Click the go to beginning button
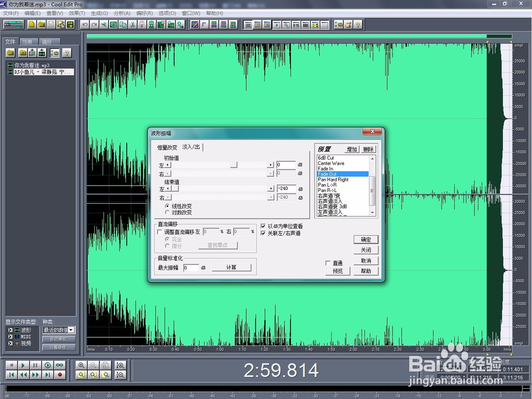This screenshot has height=399, width=532. point(12,375)
